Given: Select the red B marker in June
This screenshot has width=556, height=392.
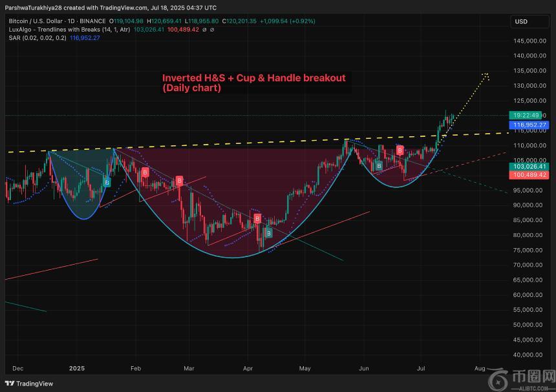Looking at the screenshot, I should 400,150.
